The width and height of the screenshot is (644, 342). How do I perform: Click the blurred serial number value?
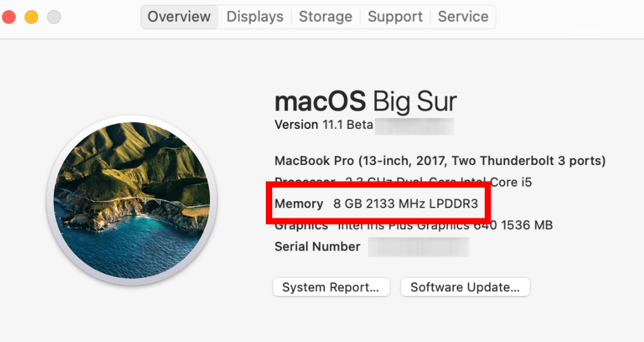[x=419, y=247]
